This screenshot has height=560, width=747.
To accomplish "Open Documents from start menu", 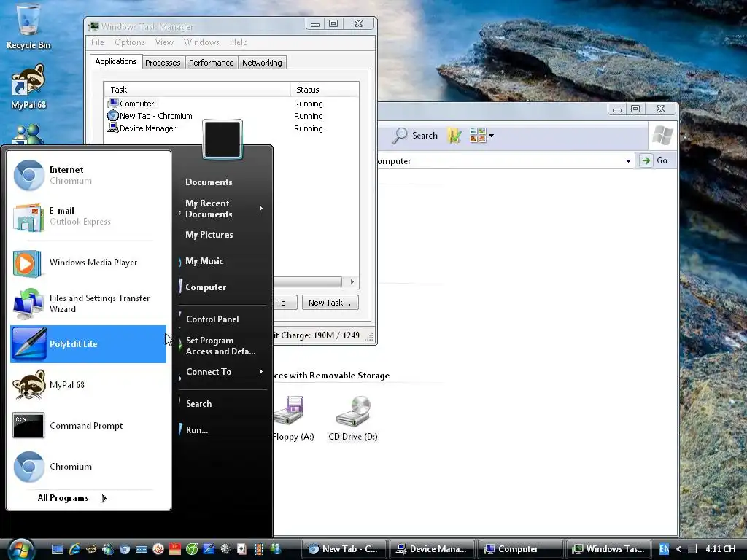I will pyautogui.click(x=209, y=182).
